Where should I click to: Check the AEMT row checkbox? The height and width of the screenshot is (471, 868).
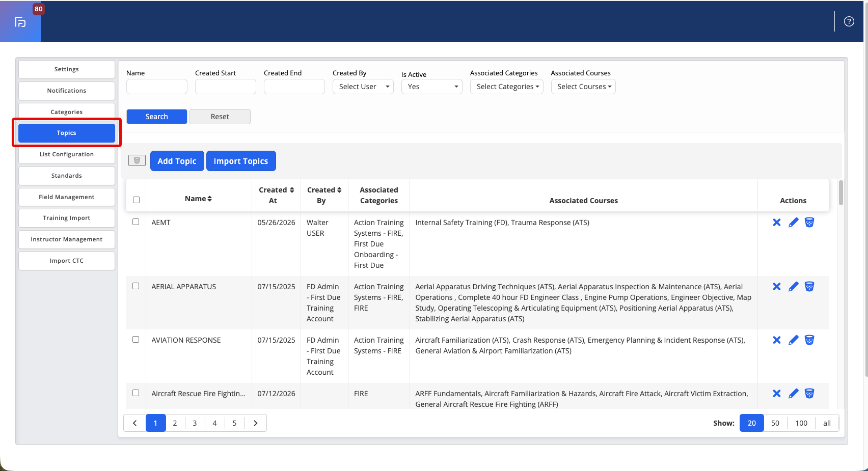(136, 222)
